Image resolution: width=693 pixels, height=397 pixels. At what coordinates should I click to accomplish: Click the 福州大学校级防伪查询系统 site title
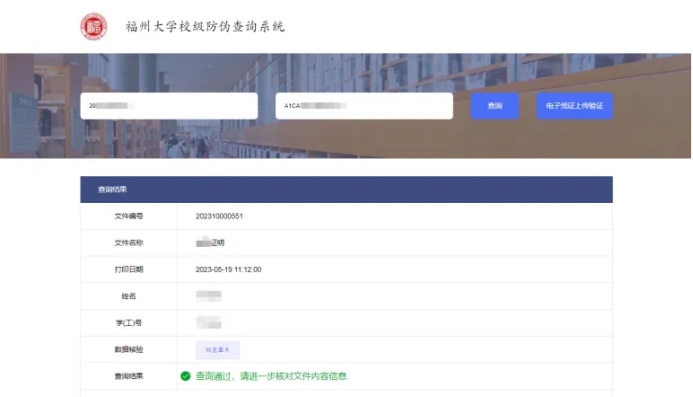tap(205, 27)
